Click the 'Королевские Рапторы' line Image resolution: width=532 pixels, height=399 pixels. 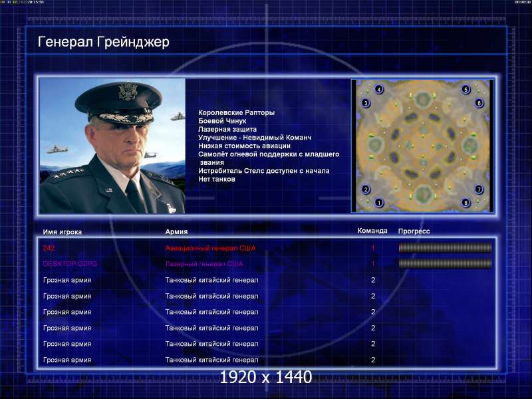[x=237, y=112]
